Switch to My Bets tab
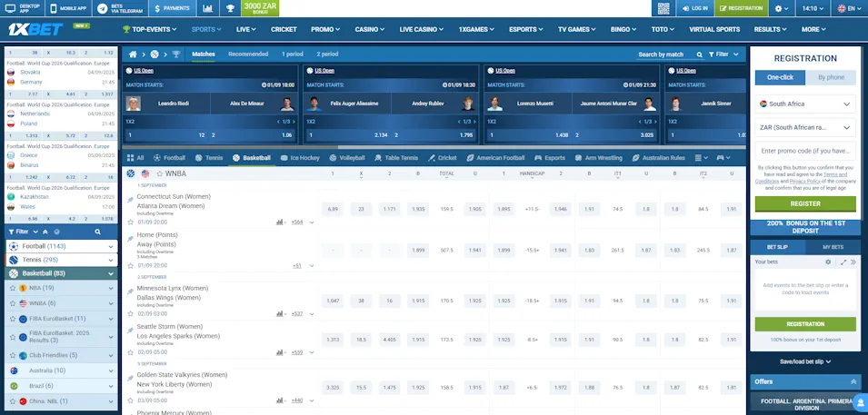Screen dimensions: 868x415 [833, 247]
